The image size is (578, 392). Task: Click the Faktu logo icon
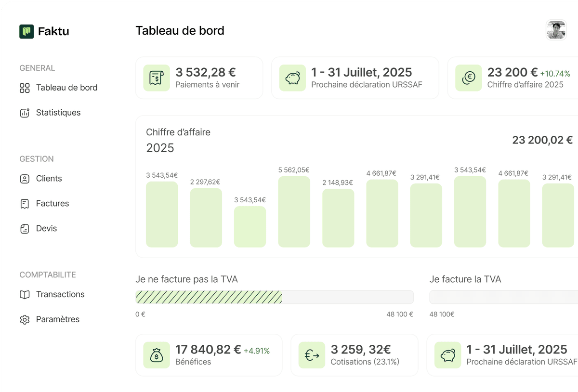[x=26, y=31]
